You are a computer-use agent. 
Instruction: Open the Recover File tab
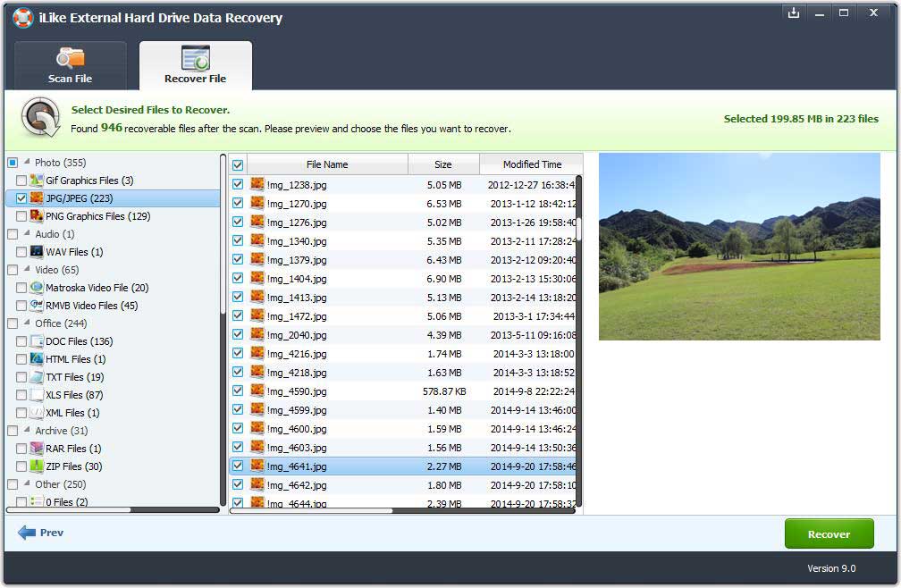click(195, 66)
